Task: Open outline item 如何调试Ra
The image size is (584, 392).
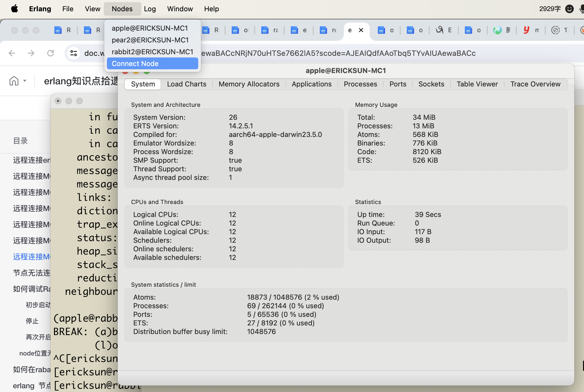Action: (32, 289)
